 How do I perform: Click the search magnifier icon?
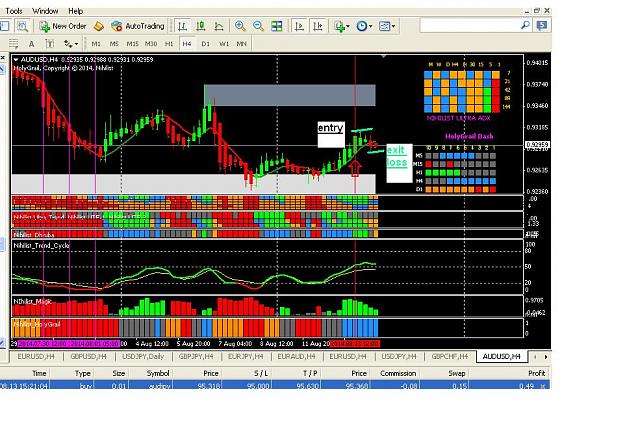click(525, 26)
